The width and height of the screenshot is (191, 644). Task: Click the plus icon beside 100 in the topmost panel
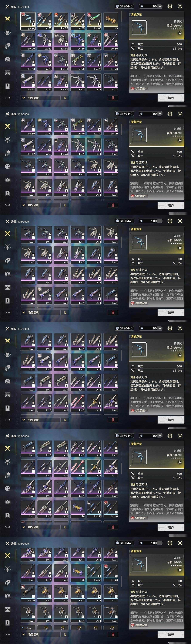[x=160, y=6]
